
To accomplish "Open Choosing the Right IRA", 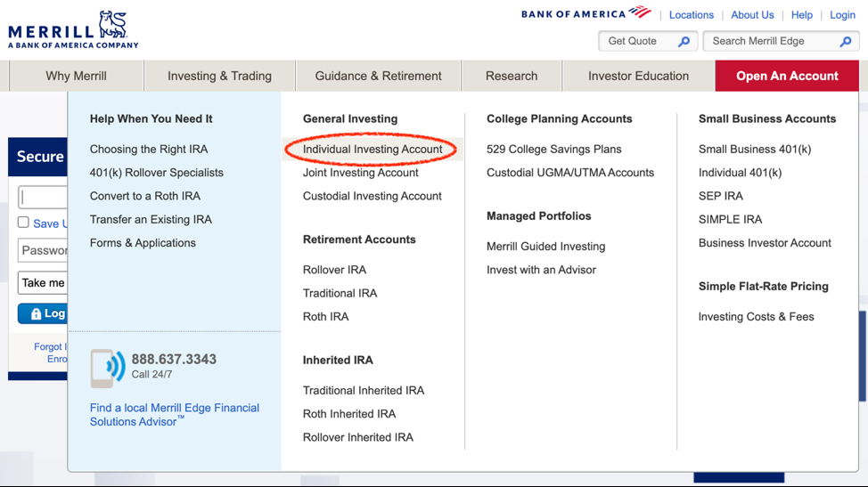I will pyautogui.click(x=149, y=150).
